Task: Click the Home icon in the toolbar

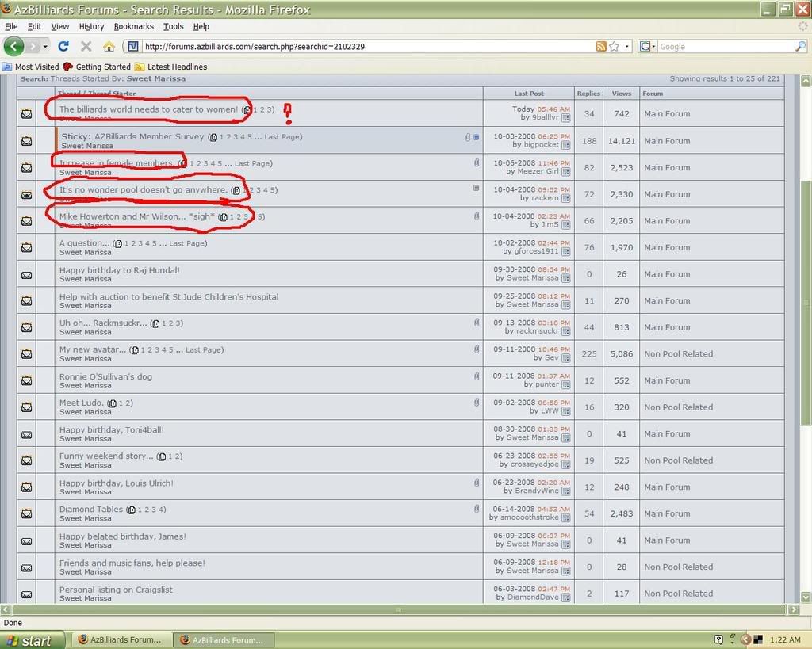Action: click(x=109, y=46)
